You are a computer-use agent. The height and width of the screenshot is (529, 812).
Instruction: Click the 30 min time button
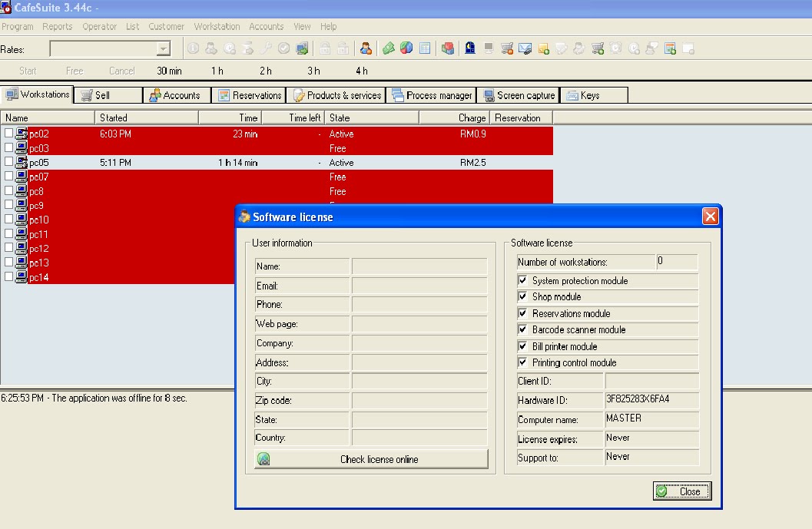169,71
